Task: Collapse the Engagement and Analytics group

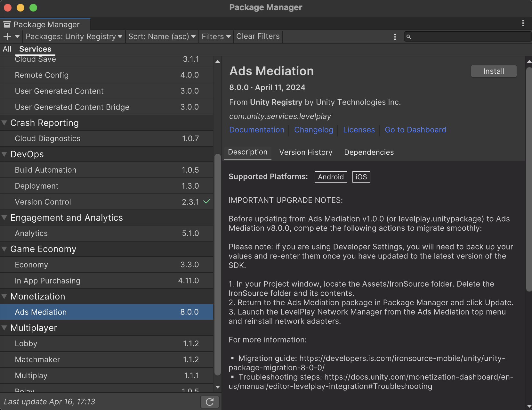Action: [x=4, y=217]
